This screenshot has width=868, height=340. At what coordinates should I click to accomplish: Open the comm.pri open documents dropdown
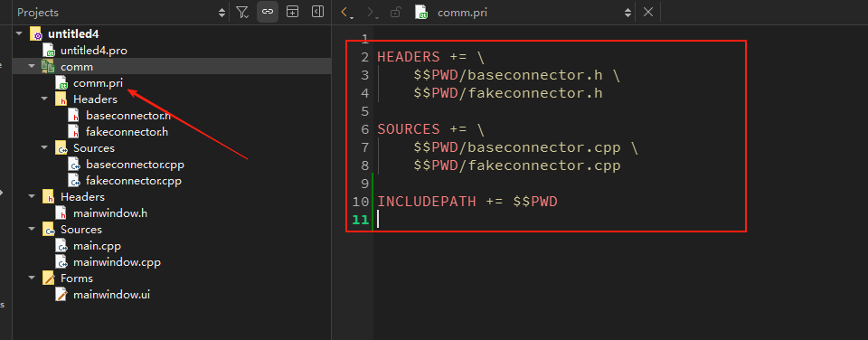pos(627,12)
